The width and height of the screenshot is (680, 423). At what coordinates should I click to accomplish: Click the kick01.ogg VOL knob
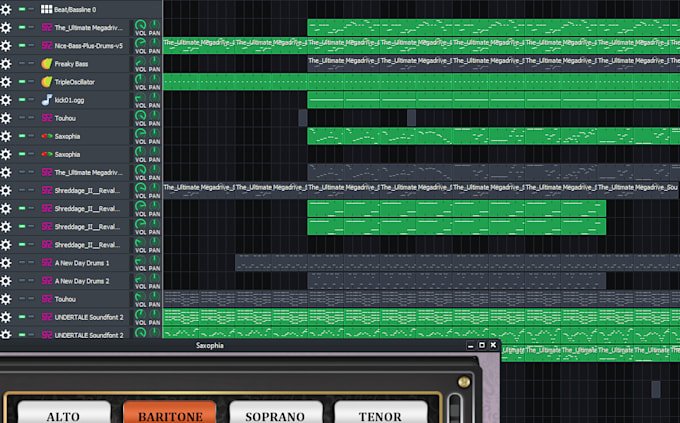[141, 97]
